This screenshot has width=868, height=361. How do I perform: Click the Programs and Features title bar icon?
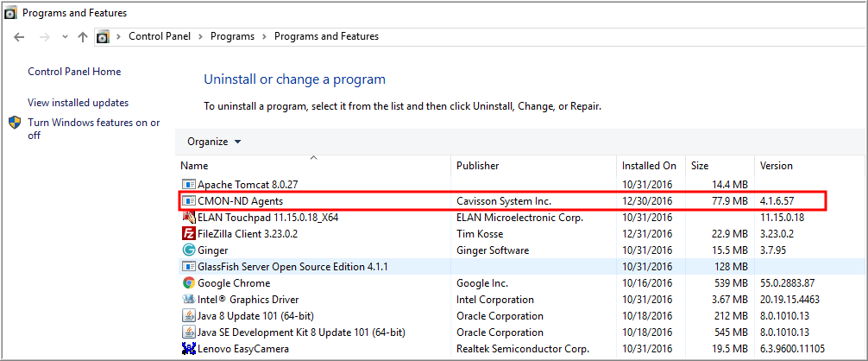[11, 13]
